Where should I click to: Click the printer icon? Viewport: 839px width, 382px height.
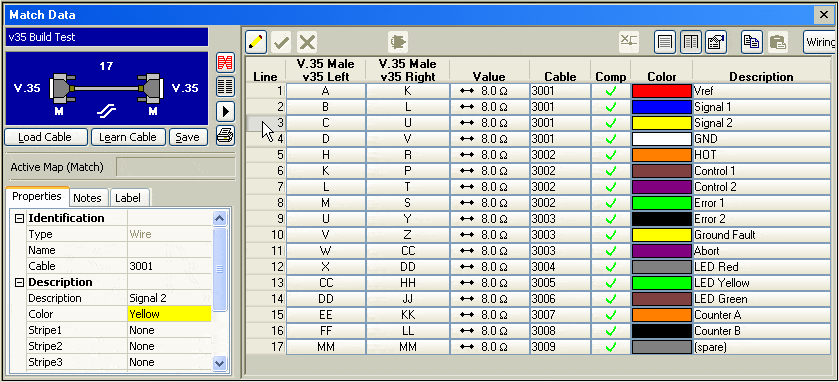coord(225,136)
